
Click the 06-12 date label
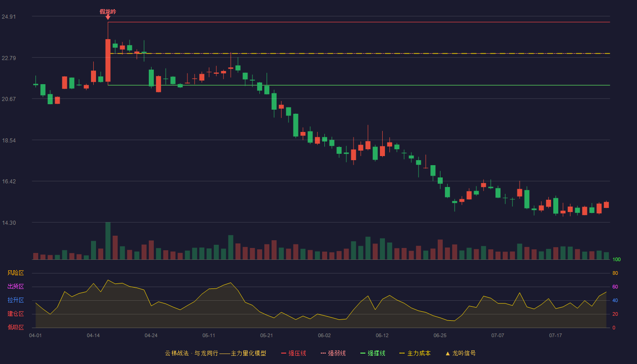tap(382, 335)
